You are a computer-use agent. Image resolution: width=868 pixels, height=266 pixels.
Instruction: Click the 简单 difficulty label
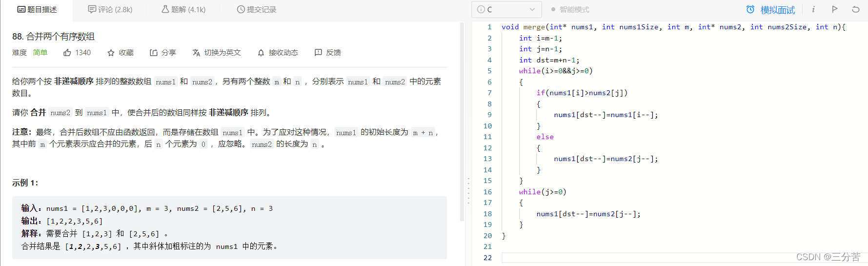pyautogui.click(x=40, y=53)
